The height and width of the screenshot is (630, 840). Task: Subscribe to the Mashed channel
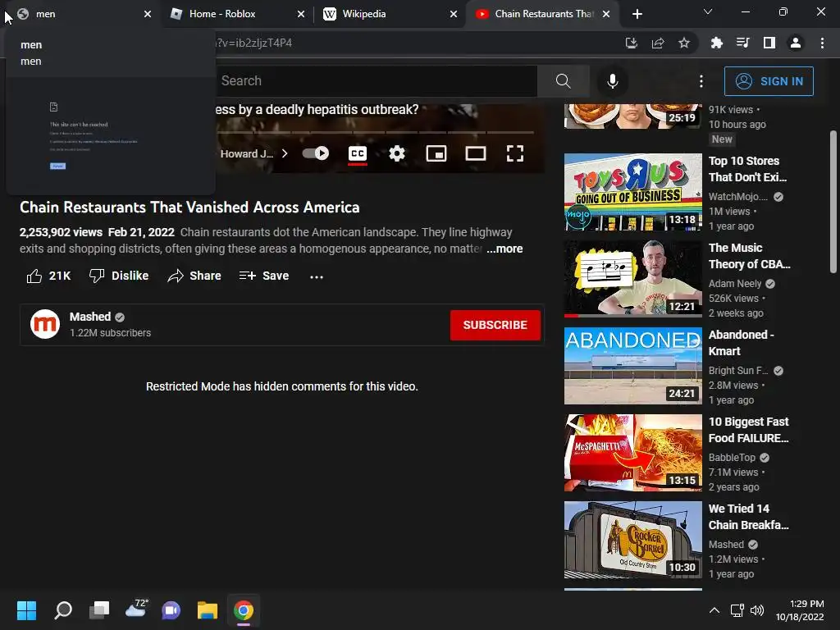point(495,325)
